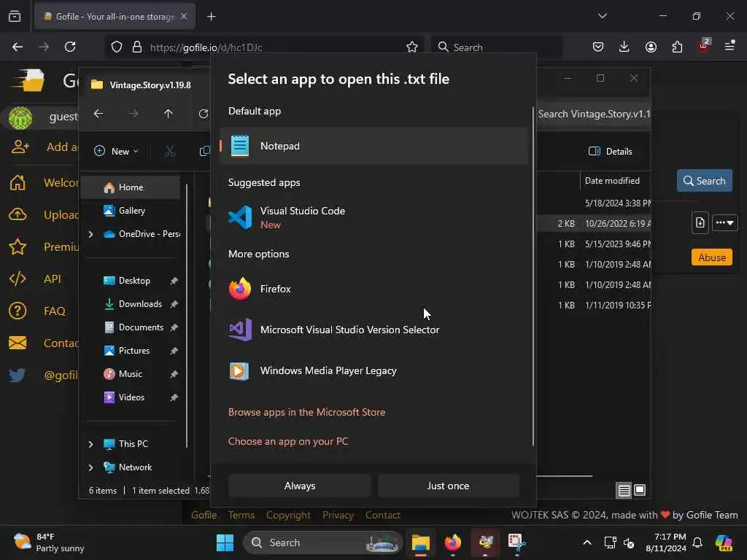The height and width of the screenshot is (560, 747).
Task: Show hidden system tray icons
Action: [x=587, y=542]
